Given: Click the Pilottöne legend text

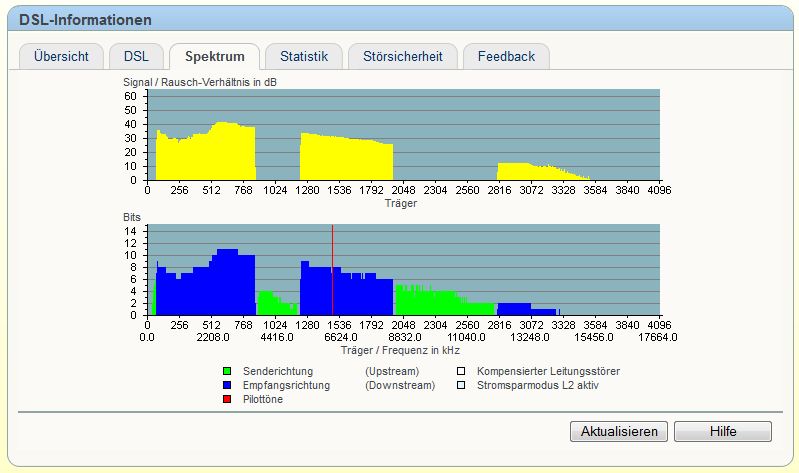Looking at the screenshot, I should tap(262, 399).
